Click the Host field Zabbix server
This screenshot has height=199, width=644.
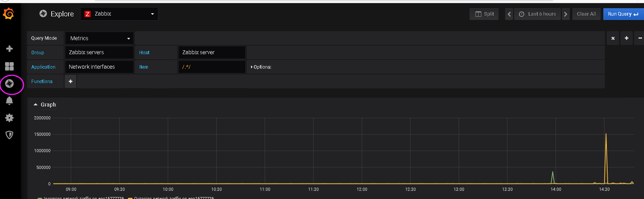tap(212, 52)
